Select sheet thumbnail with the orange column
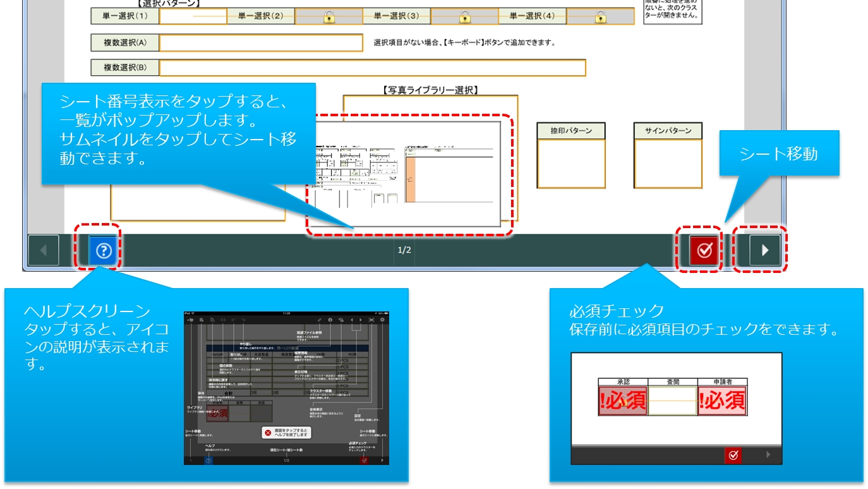 click(x=449, y=172)
